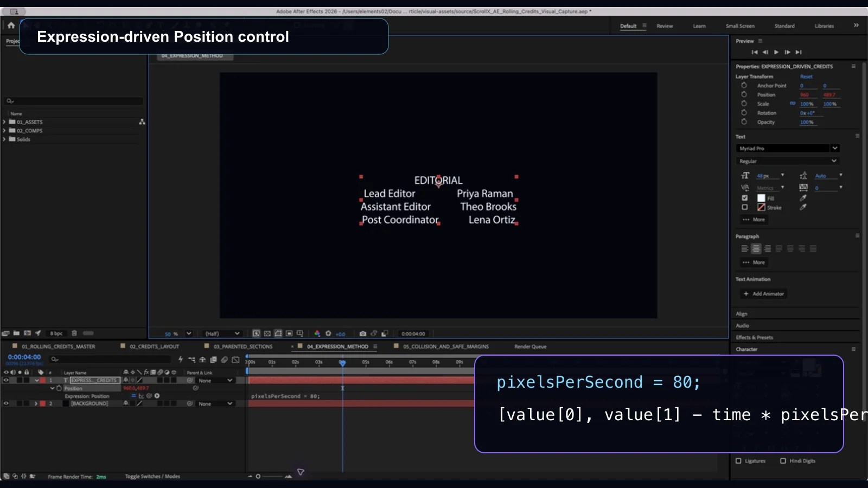Click Opacity stopwatch in Properties panel
The height and width of the screenshot is (488, 868).
(x=744, y=122)
